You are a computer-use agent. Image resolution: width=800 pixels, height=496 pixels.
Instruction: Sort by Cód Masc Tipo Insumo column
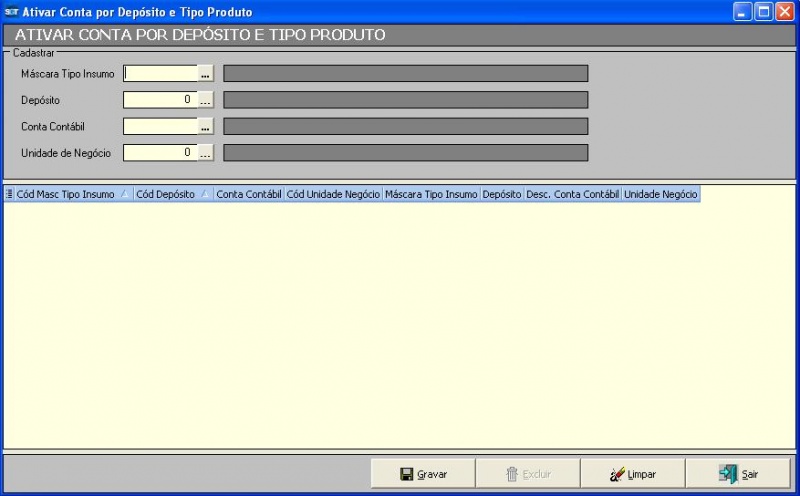tap(66, 195)
